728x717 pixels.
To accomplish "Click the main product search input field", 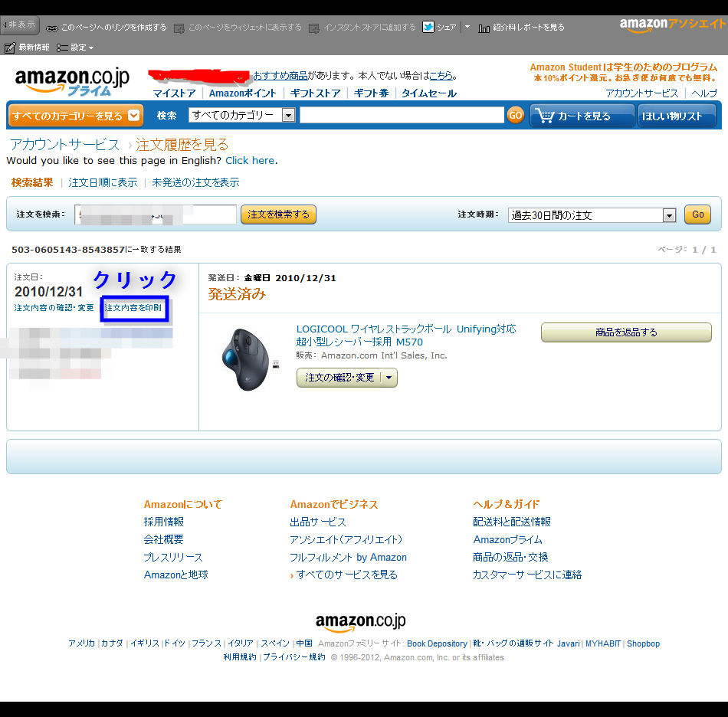I will pos(402,115).
